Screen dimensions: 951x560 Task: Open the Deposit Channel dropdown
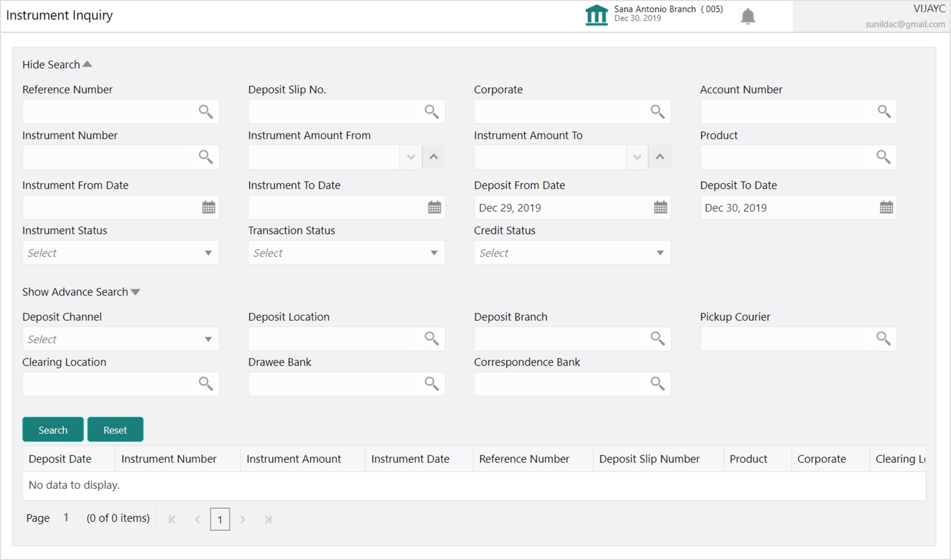pyautogui.click(x=120, y=339)
